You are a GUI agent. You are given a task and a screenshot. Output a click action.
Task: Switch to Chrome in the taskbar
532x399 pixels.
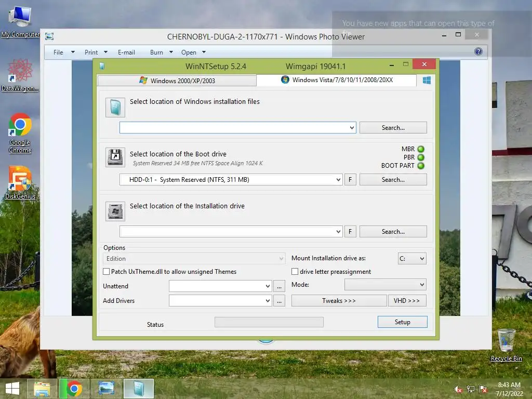point(74,389)
